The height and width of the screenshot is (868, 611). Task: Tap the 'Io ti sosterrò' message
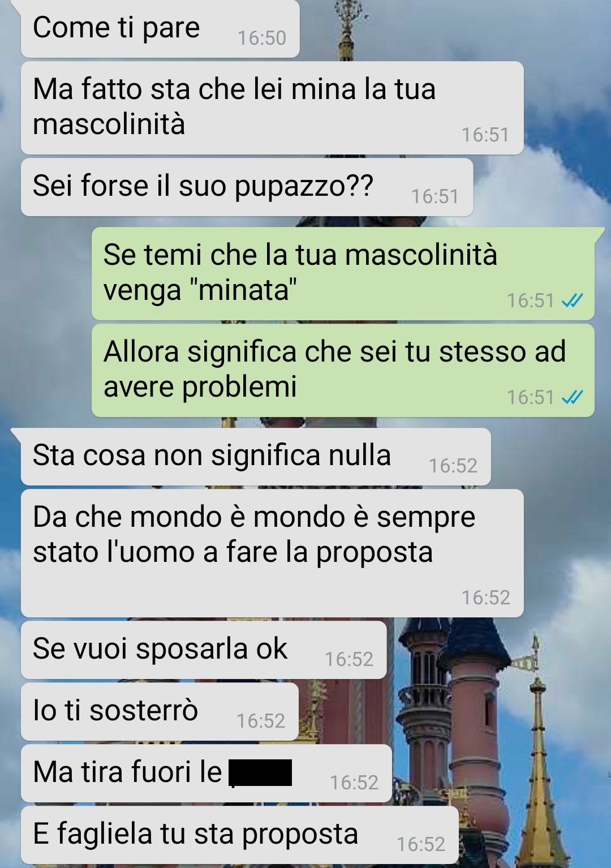(x=160, y=712)
